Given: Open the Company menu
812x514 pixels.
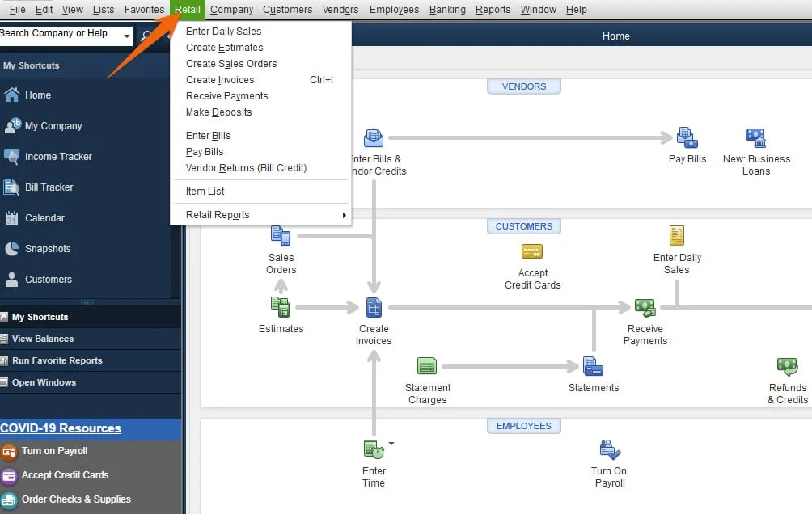Looking at the screenshot, I should [231, 10].
